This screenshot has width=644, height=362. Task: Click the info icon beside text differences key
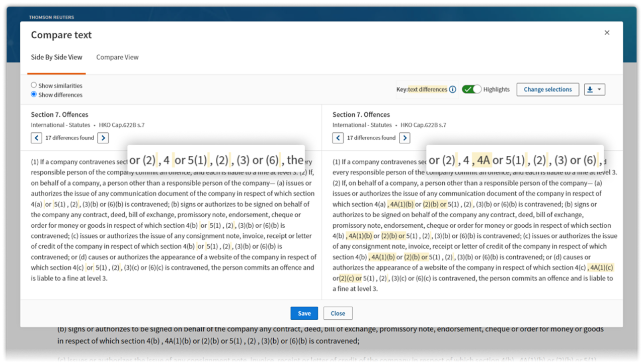click(452, 89)
